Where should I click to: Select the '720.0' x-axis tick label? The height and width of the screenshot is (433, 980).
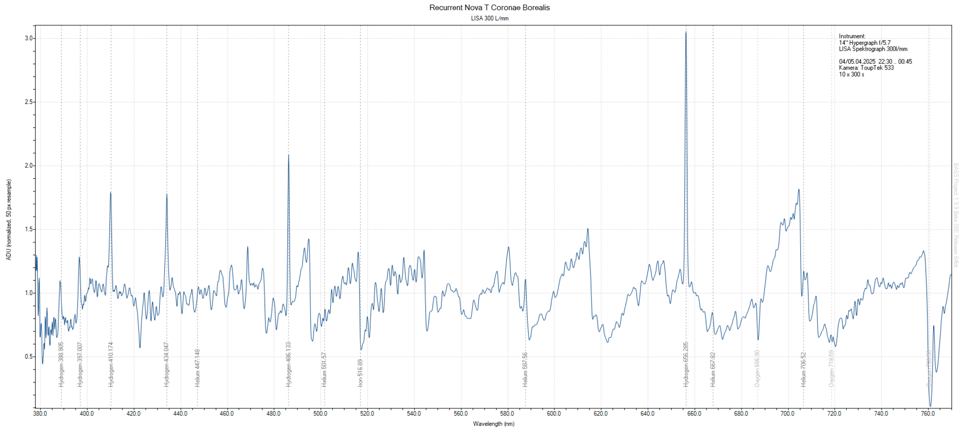(x=835, y=414)
